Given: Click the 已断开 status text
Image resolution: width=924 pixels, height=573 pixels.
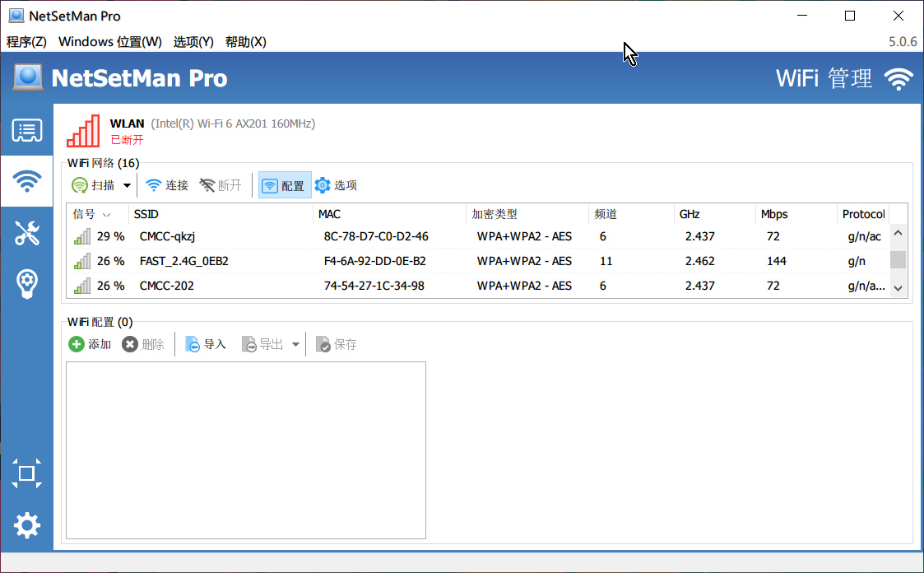Looking at the screenshot, I should (128, 140).
